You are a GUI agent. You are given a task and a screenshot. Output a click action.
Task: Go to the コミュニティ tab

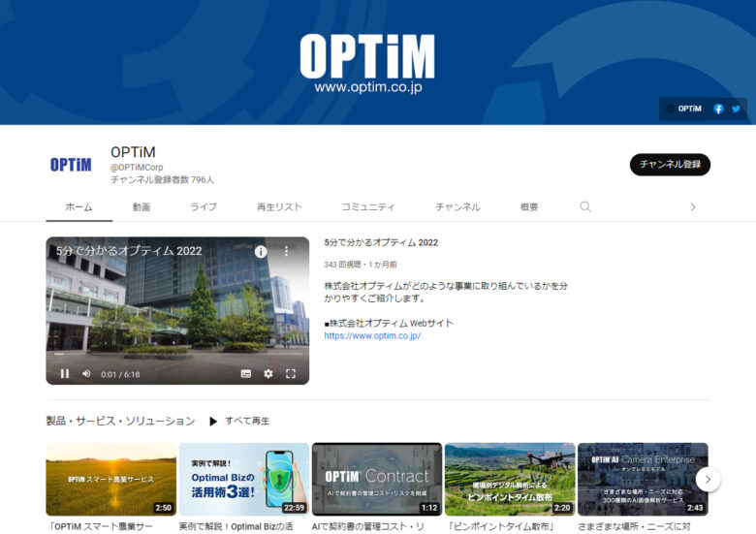pyautogui.click(x=368, y=207)
